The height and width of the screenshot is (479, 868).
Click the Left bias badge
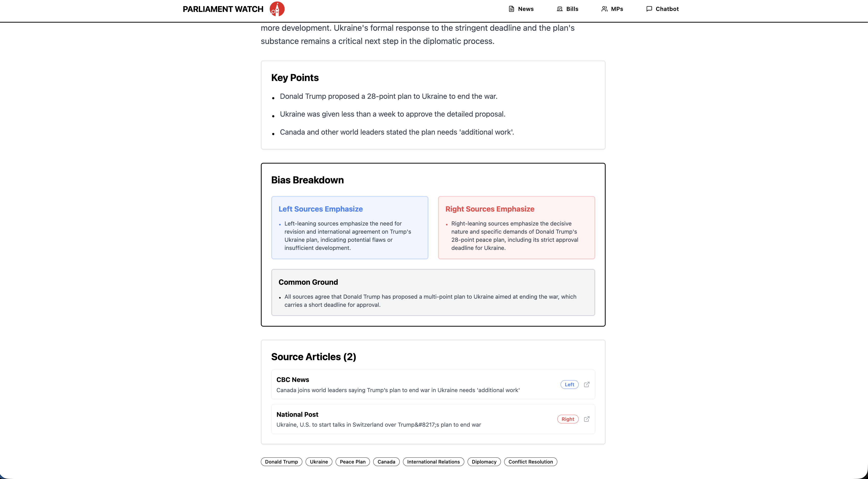point(570,385)
